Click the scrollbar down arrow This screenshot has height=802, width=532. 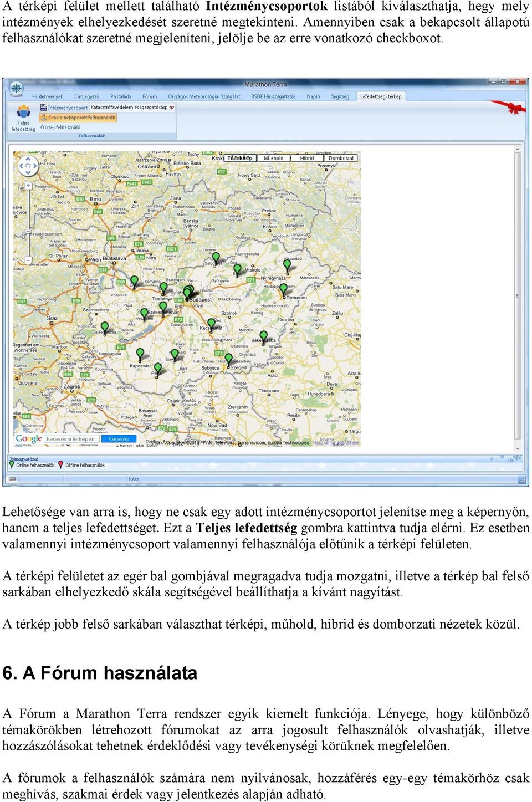518,449
